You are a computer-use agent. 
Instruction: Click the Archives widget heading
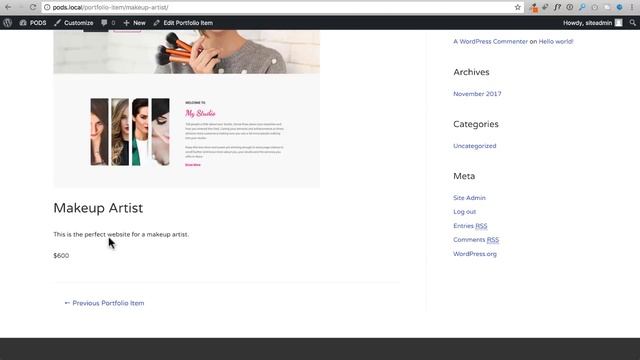(x=471, y=72)
